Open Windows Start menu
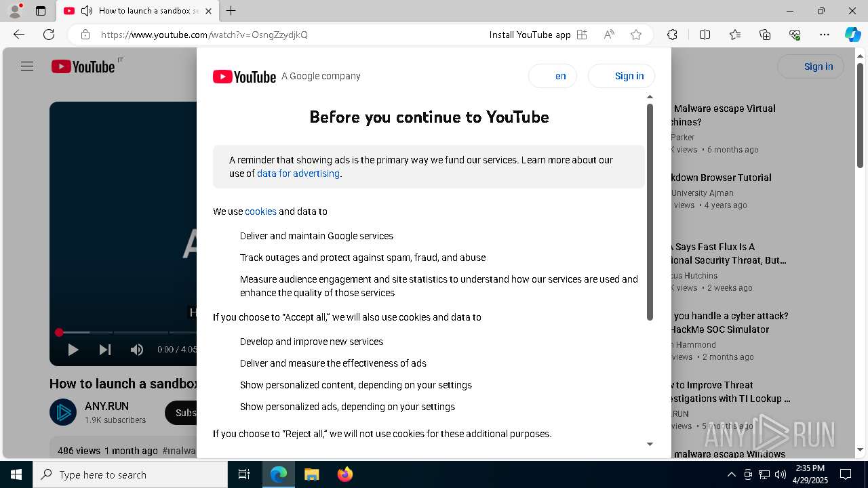 (16, 474)
